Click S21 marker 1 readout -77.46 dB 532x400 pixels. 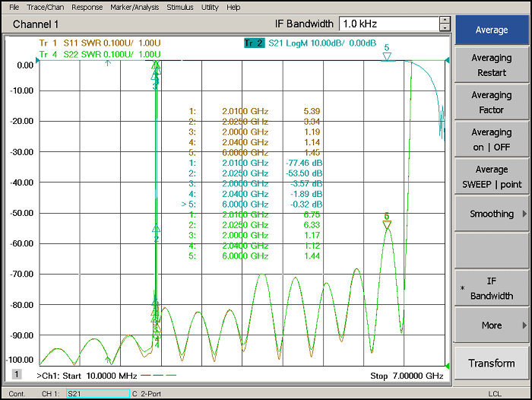[x=304, y=163]
